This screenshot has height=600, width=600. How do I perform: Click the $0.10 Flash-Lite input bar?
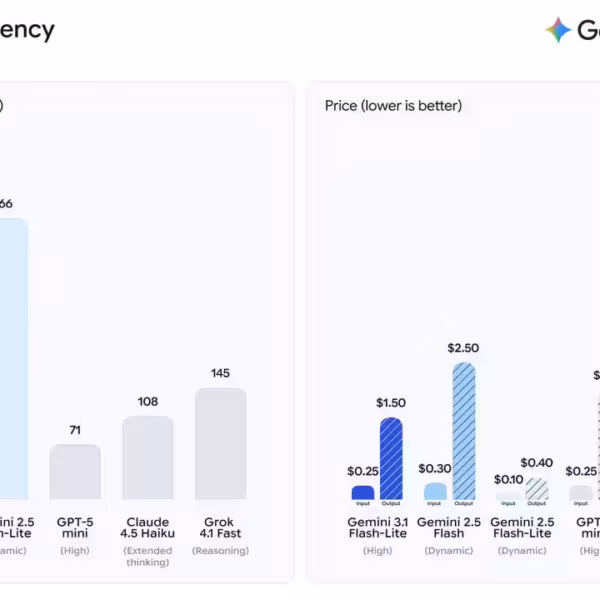click(508, 496)
